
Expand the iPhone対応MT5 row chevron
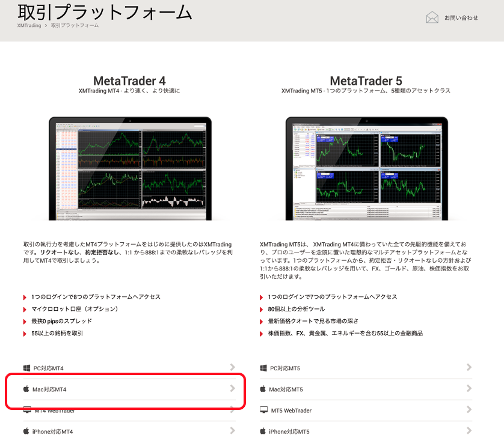pos(469,431)
